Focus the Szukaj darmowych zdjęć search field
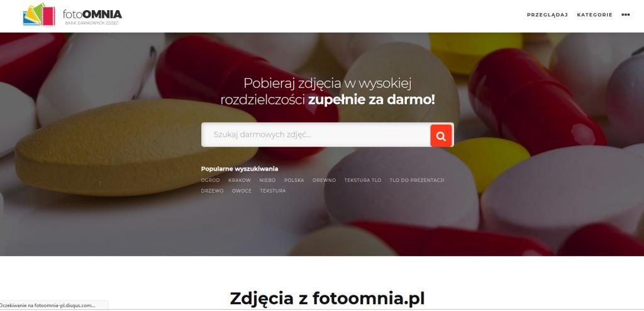The height and width of the screenshot is (311, 644). click(316, 135)
